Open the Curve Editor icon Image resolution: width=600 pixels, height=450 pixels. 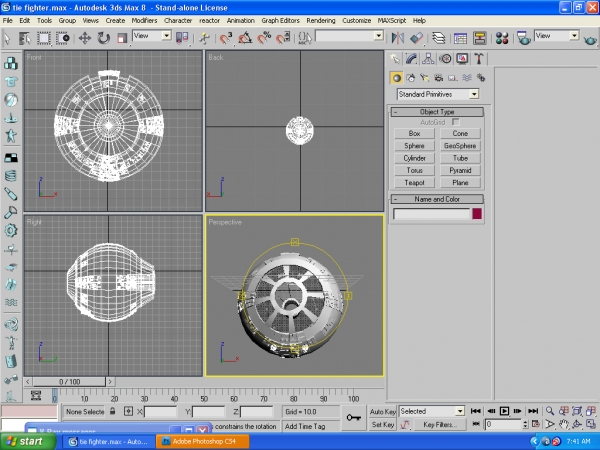pos(460,38)
